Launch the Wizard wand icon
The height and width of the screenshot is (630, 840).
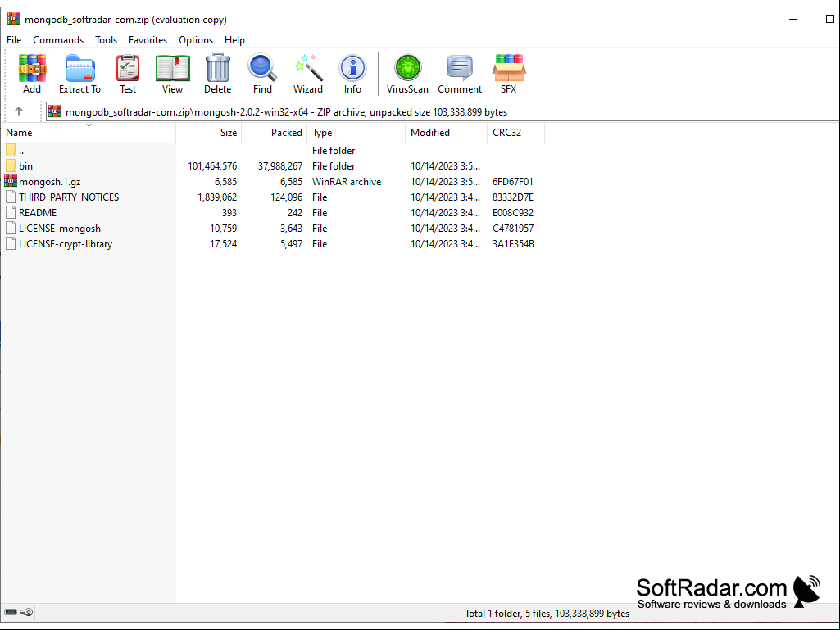tap(308, 69)
